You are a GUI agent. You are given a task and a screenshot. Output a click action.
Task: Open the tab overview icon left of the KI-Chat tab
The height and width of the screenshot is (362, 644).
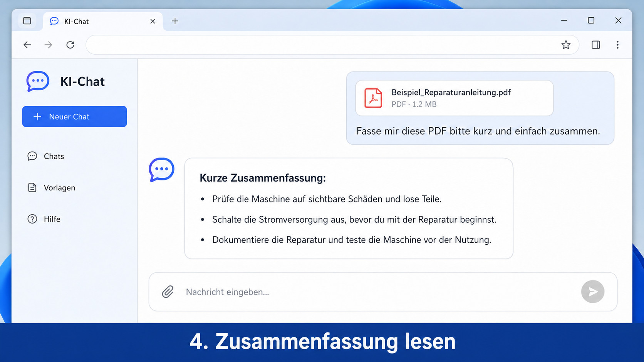tap(27, 21)
